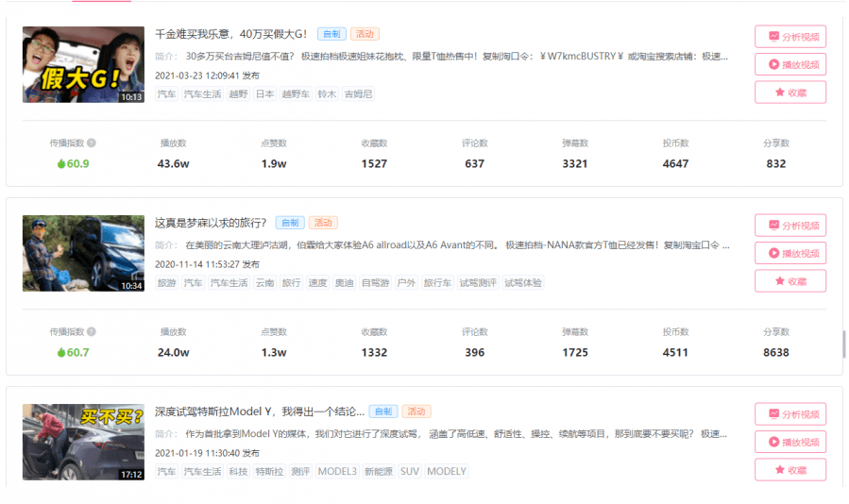Favorite the Tesla Model Y video with 收藏
Screen dimensions: 849x504
point(790,470)
